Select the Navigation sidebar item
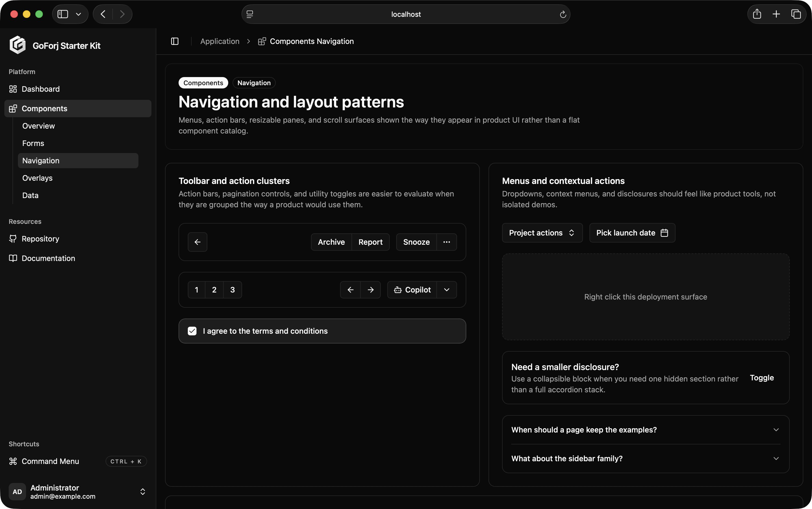The image size is (812, 509). 78,161
